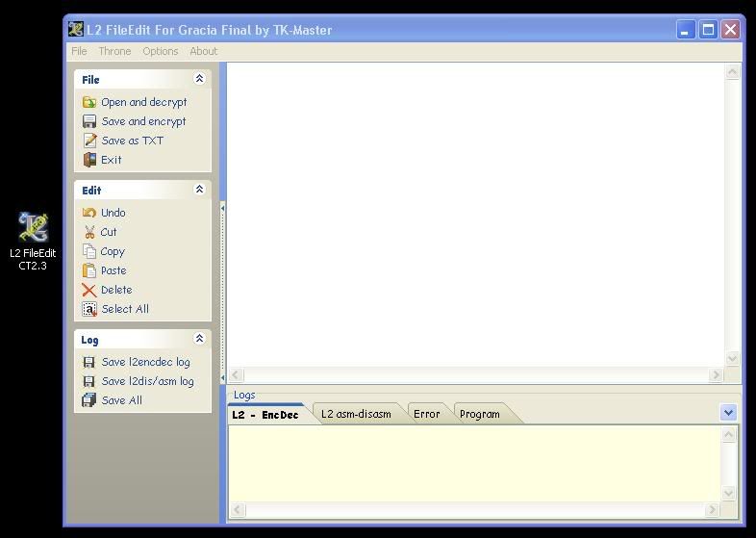
Task: Open the Options menu
Action: [x=161, y=51]
